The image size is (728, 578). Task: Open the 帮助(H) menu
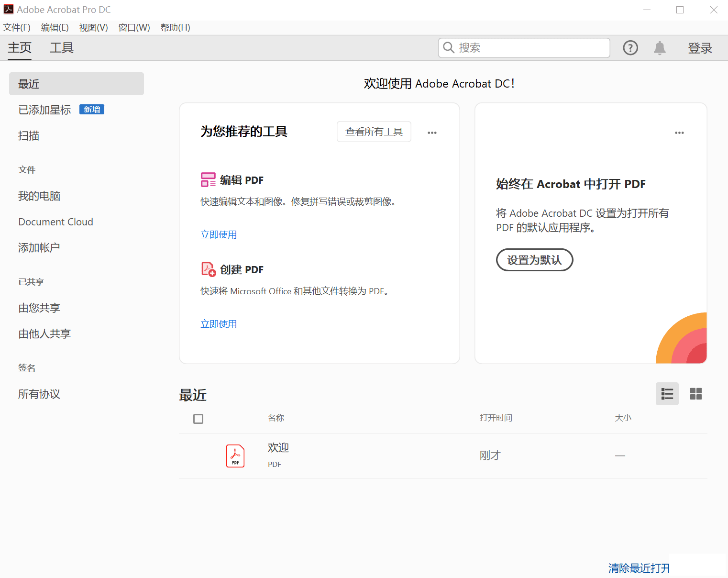pyautogui.click(x=176, y=28)
